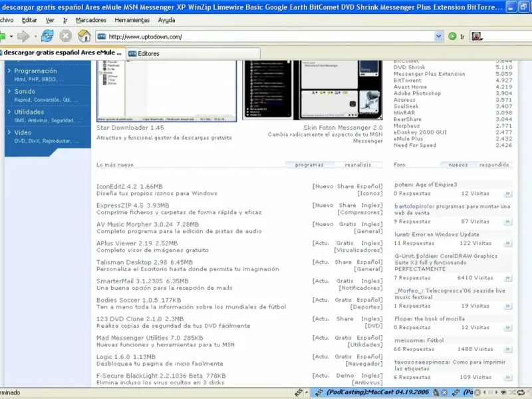532x399 pixels.
Task: Open the Skin Foton Messenger 2.0 link
Action: tap(342, 128)
